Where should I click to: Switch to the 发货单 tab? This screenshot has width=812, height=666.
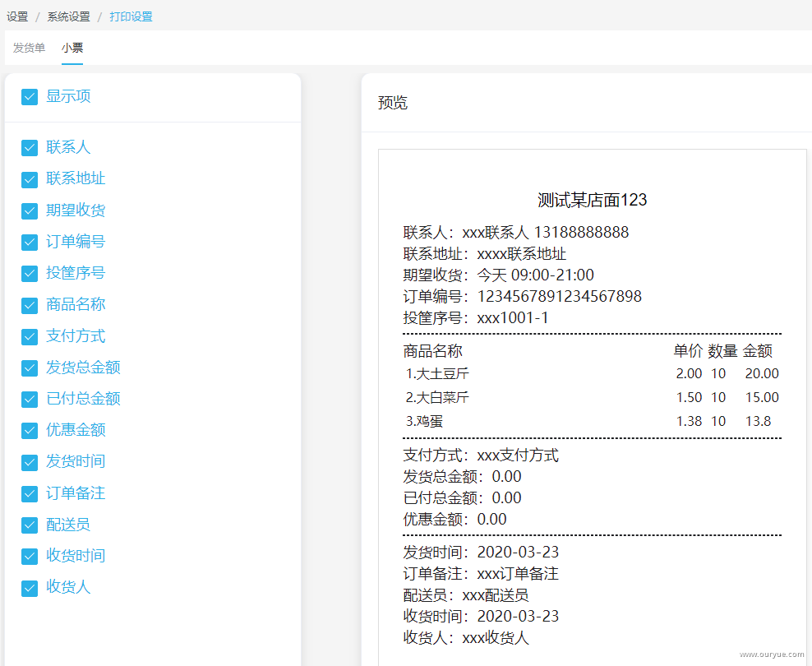[x=29, y=48]
